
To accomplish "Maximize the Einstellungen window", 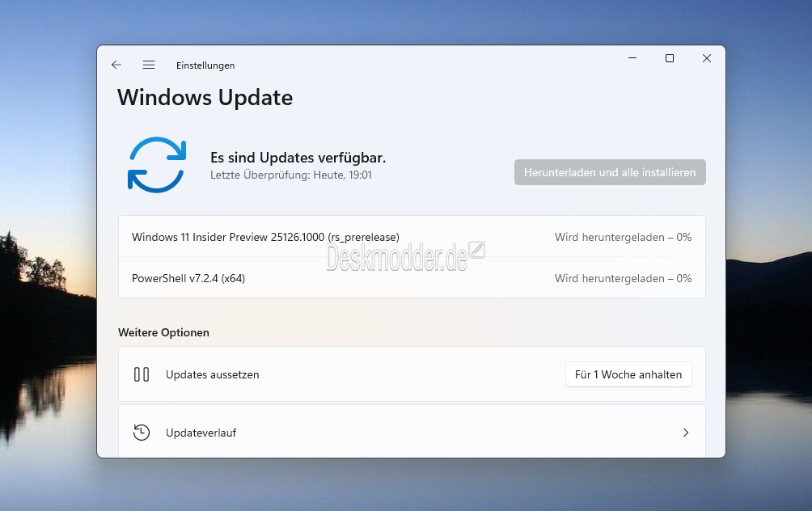I will [669, 58].
